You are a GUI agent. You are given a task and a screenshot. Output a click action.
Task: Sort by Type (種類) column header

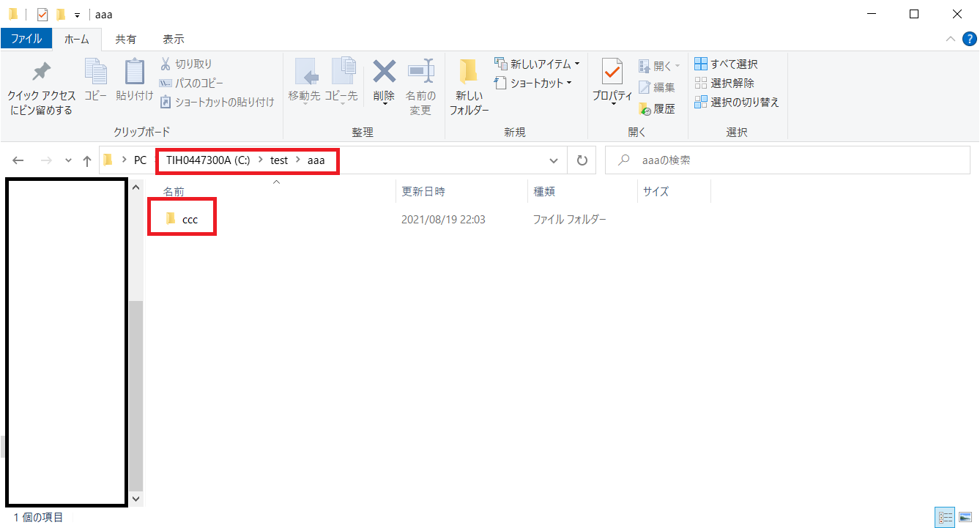[544, 191]
